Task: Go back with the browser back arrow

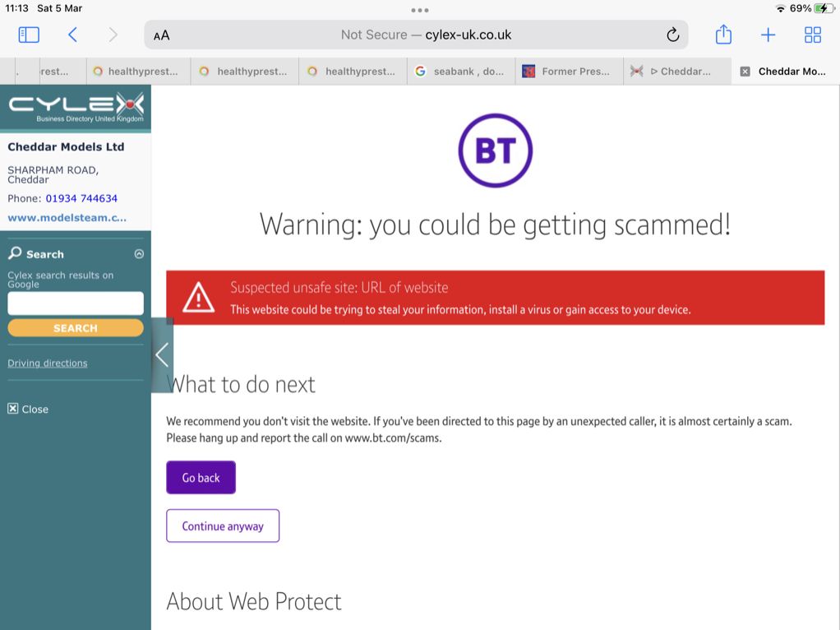Action: (x=73, y=35)
